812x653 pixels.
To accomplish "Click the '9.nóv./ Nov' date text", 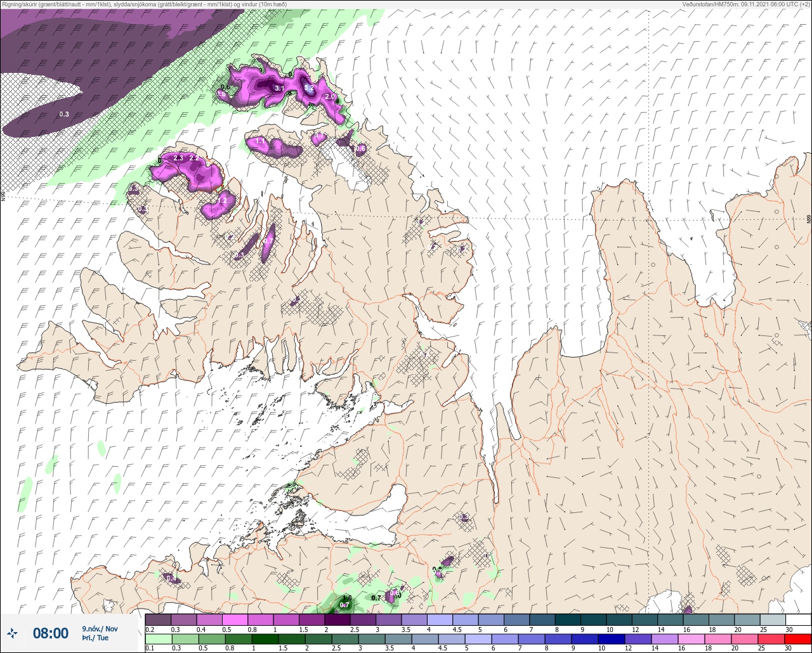I will pos(100,629).
